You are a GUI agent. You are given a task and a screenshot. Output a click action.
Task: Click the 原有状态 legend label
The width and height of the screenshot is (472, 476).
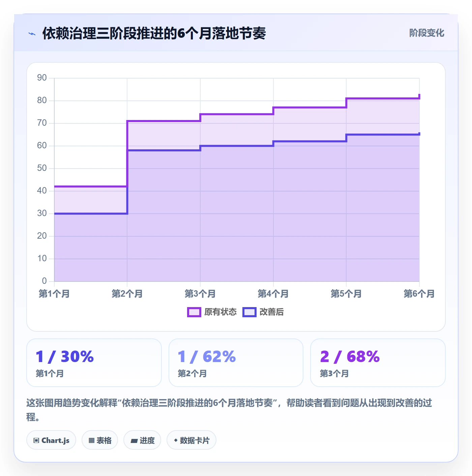point(220,312)
